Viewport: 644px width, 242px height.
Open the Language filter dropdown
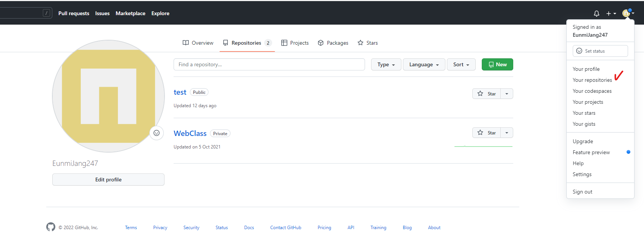(424, 64)
